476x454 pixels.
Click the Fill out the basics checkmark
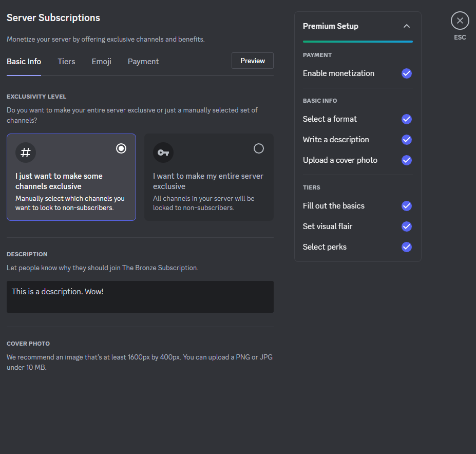point(407,206)
